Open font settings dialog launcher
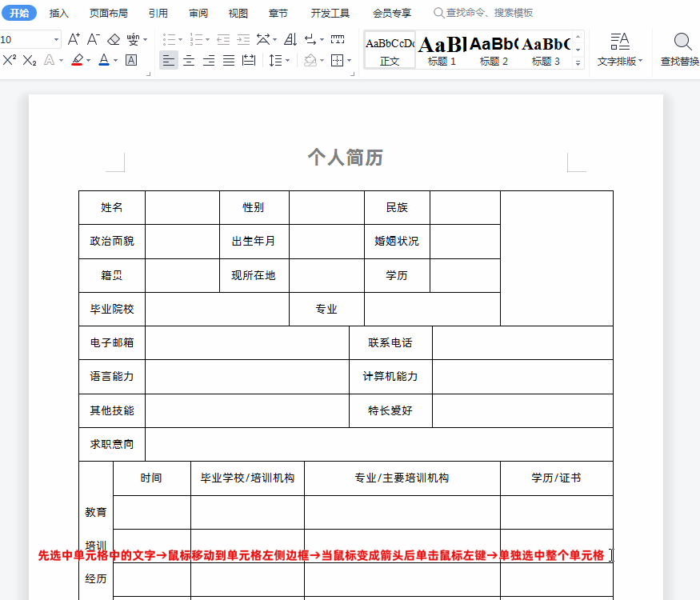The width and height of the screenshot is (700, 600). point(149,74)
